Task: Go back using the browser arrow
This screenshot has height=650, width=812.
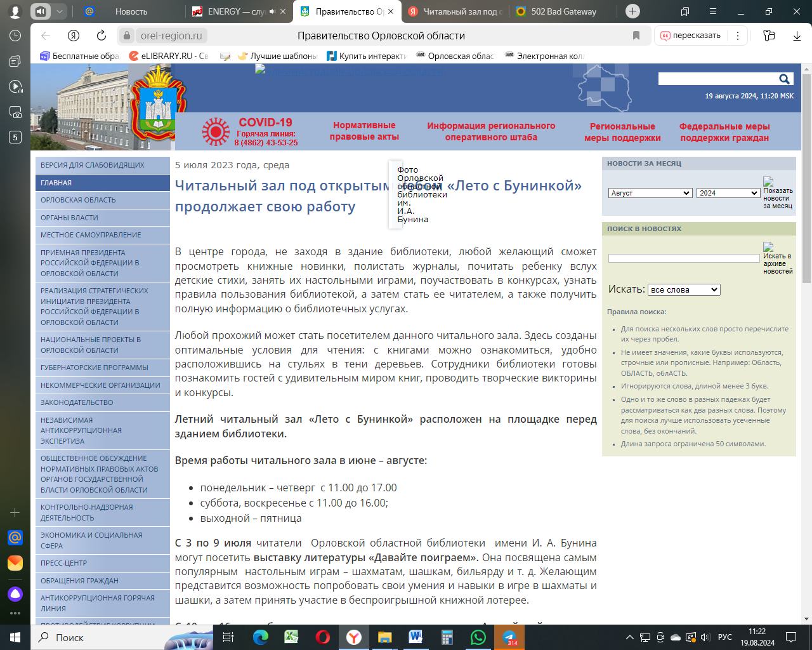Action: click(x=46, y=36)
